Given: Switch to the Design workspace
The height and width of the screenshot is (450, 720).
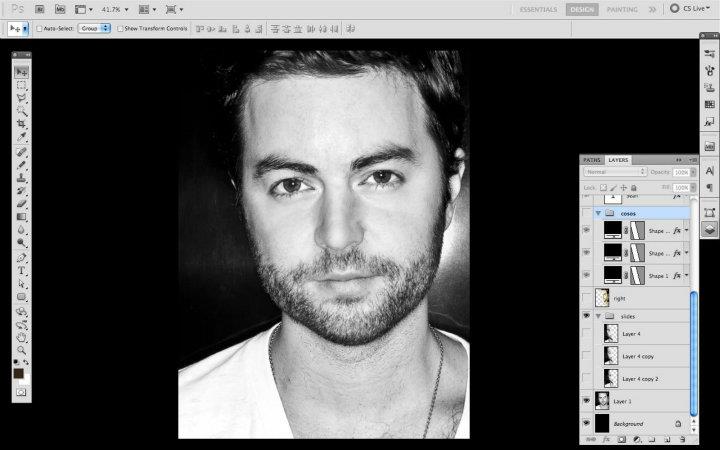Looking at the screenshot, I should 582,9.
